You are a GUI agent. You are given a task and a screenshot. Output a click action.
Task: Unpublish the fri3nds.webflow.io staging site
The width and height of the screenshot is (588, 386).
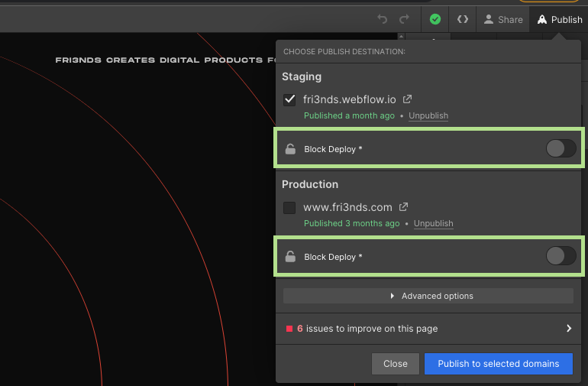pyautogui.click(x=428, y=115)
